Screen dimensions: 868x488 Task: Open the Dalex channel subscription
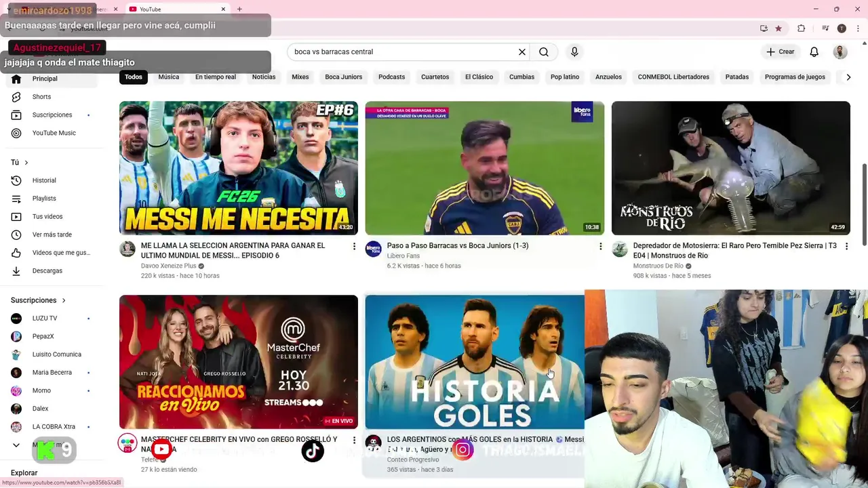coord(52,409)
